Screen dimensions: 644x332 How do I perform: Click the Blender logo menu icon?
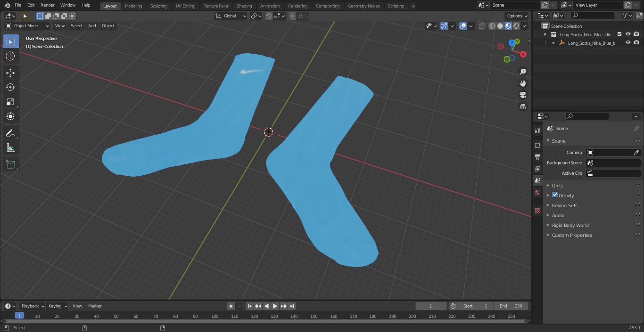click(x=8, y=5)
